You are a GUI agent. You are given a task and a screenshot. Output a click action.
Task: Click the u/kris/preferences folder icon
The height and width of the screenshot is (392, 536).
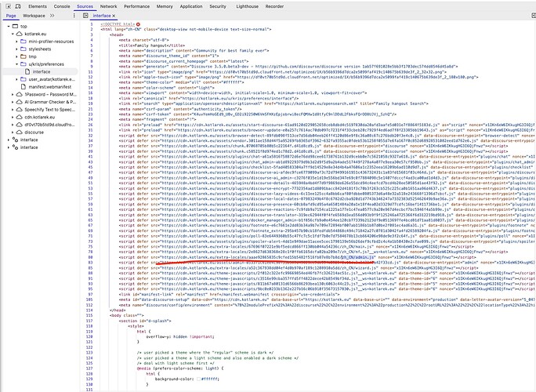pos(24,64)
